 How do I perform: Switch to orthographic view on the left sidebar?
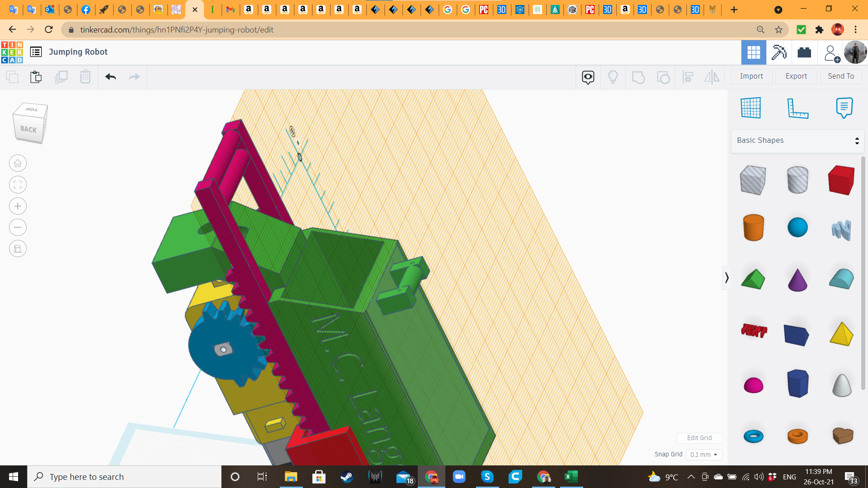point(18,249)
